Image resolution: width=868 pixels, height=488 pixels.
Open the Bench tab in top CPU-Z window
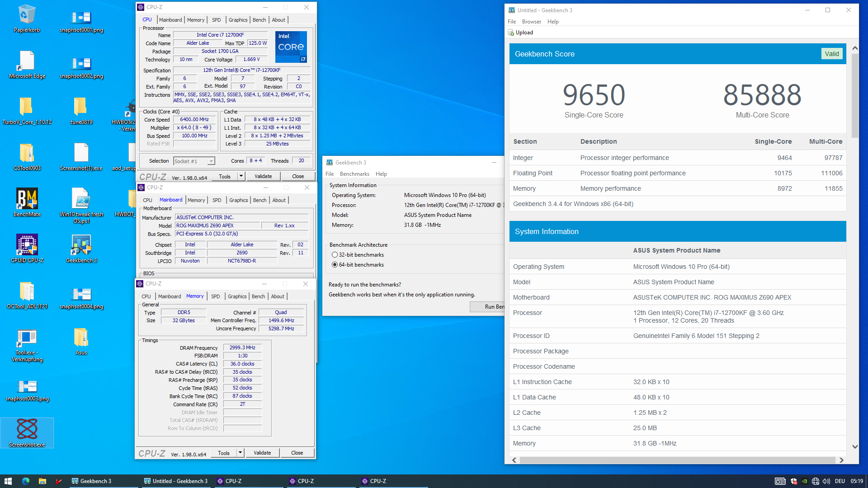(x=259, y=20)
